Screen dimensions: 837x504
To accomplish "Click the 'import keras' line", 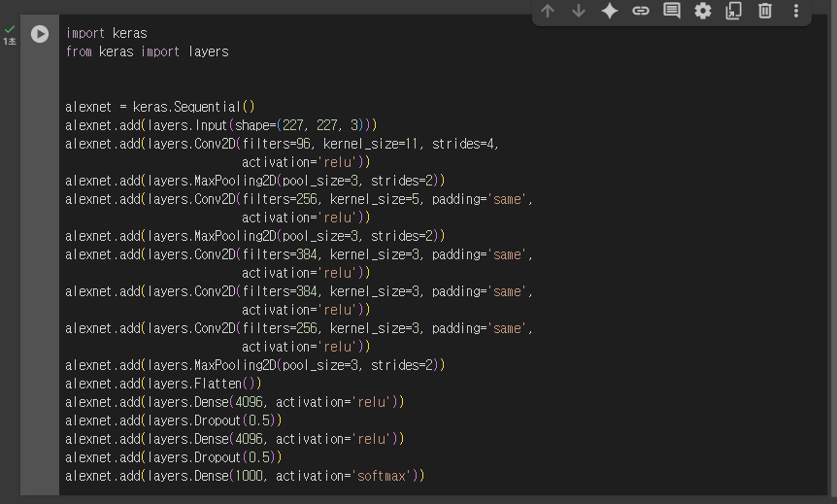I will point(106,33).
